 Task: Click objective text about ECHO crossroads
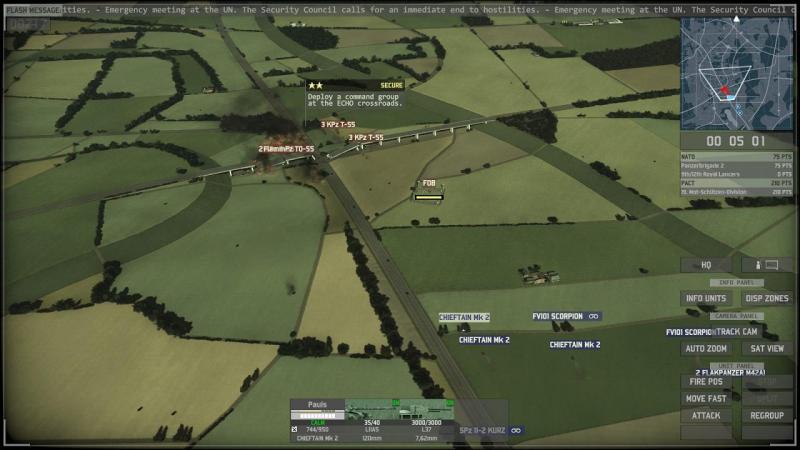(x=355, y=100)
